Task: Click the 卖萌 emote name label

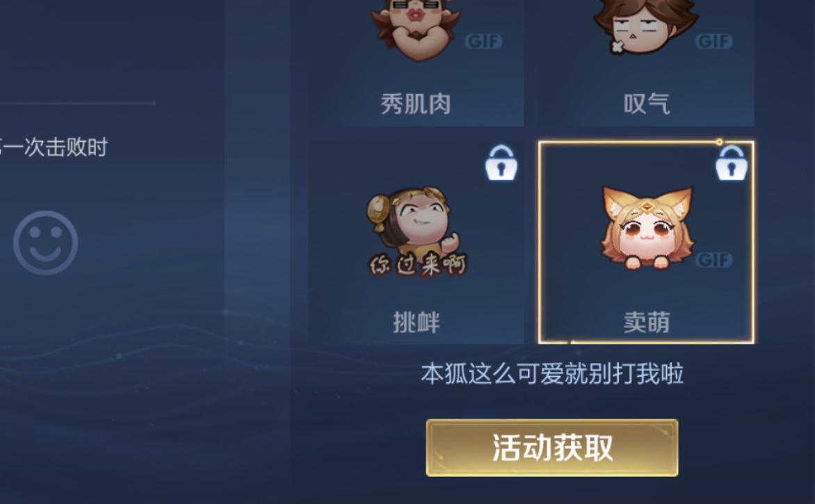Action: [647, 323]
